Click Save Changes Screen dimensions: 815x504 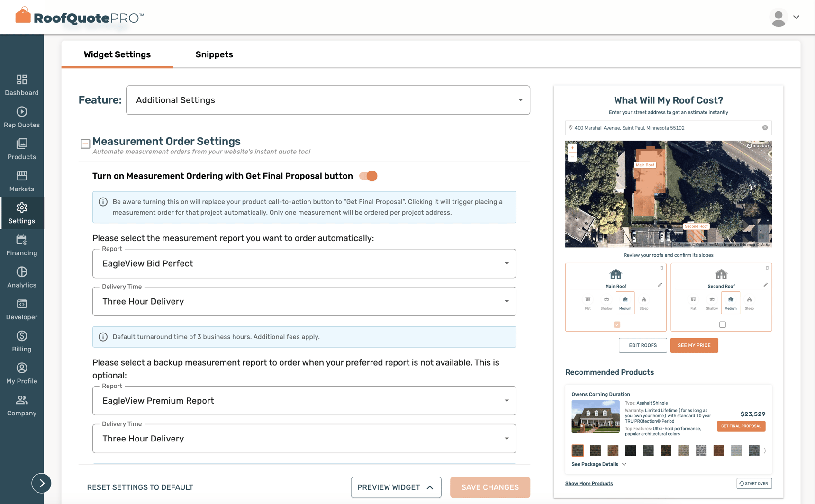tap(490, 487)
